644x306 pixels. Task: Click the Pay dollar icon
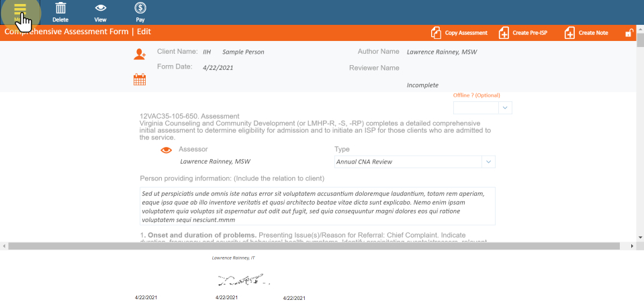pyautogui.click(x=140, y=9)
